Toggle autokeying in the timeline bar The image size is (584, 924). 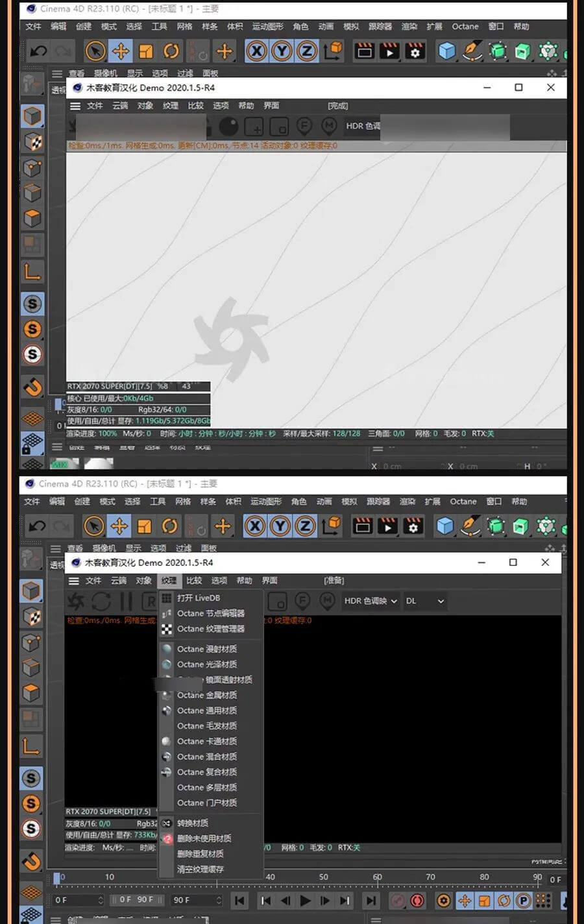tap(417, 901)
